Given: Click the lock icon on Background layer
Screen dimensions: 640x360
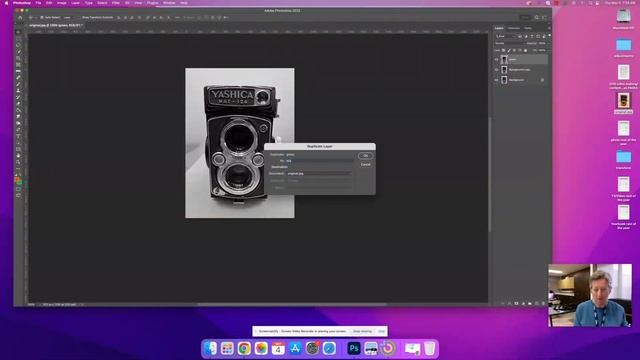Looking at the screenshot, I should point(542,80).
